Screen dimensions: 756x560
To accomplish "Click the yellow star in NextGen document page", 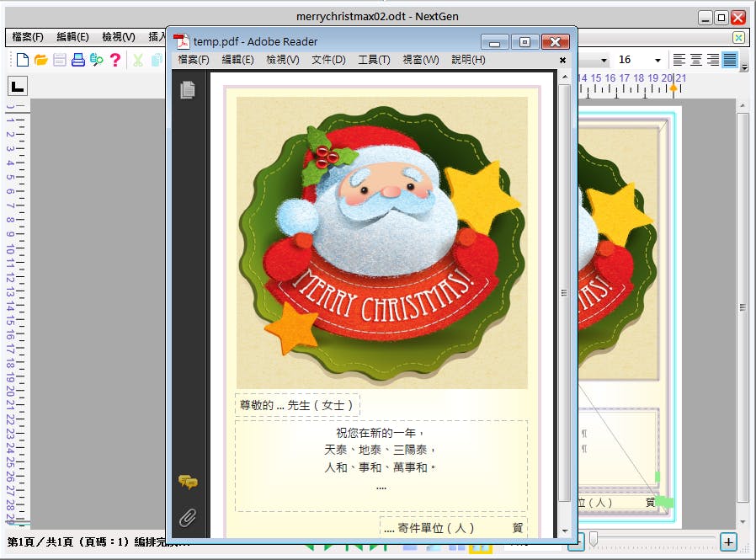I will pos(620,213).
